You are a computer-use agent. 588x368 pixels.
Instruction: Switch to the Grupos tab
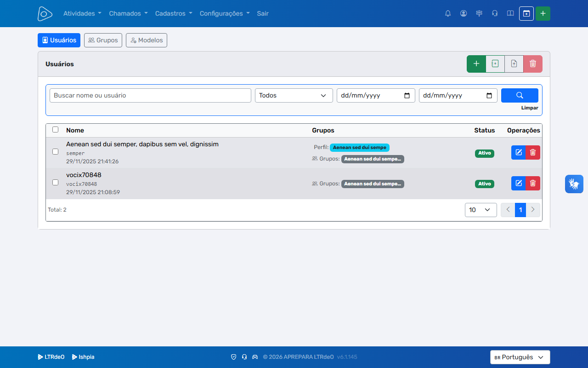103,40
